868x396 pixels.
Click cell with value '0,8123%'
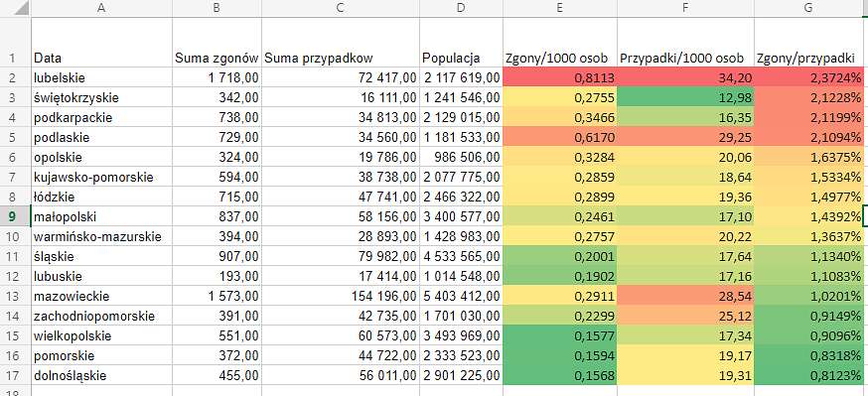tap(808, 375)
